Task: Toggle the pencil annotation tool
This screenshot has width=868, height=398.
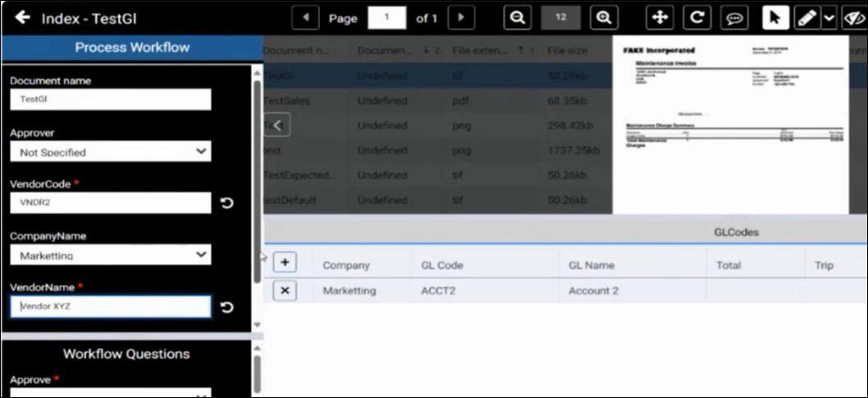Action: pyautogui.click(x=806, y=17)
